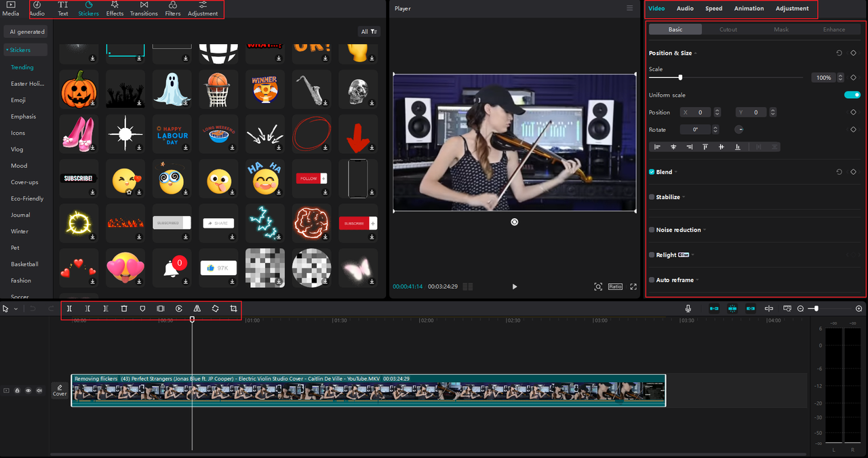This screenshot has width=868, height=458.
Task: Click the align top icon
Action: click(705, 146)
